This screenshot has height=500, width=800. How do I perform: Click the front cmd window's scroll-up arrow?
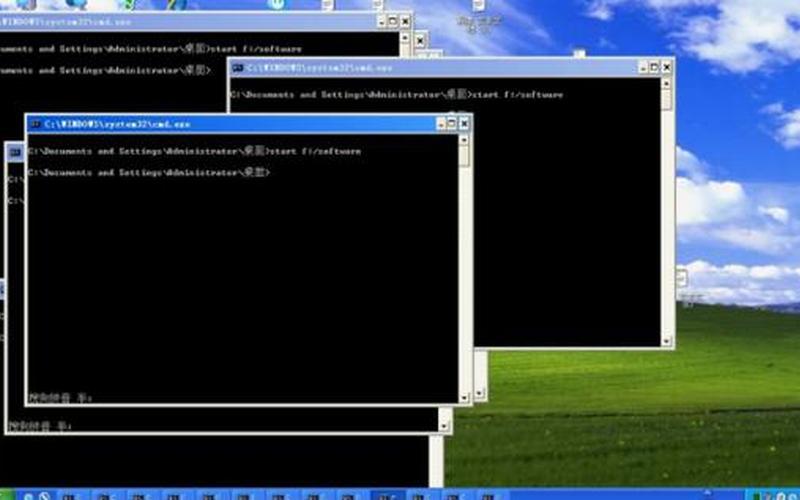[x=464, y=140]
